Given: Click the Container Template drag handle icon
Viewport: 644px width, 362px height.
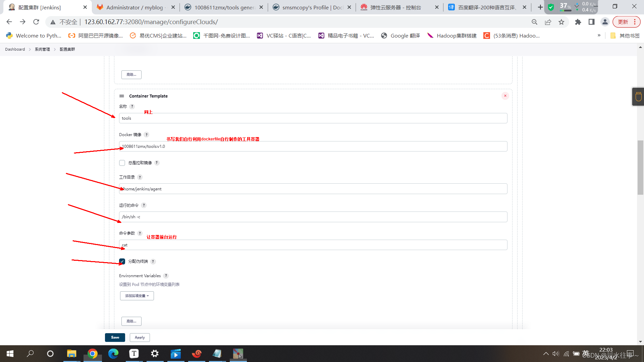Looking at the screenshot, I should tap(122, 96).
